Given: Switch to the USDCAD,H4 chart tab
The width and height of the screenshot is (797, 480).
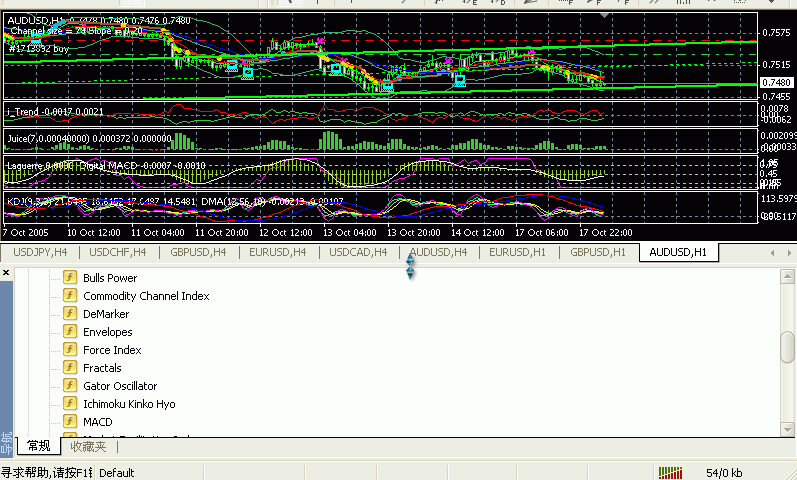Looking at the screenshot, I should (357, 253).
